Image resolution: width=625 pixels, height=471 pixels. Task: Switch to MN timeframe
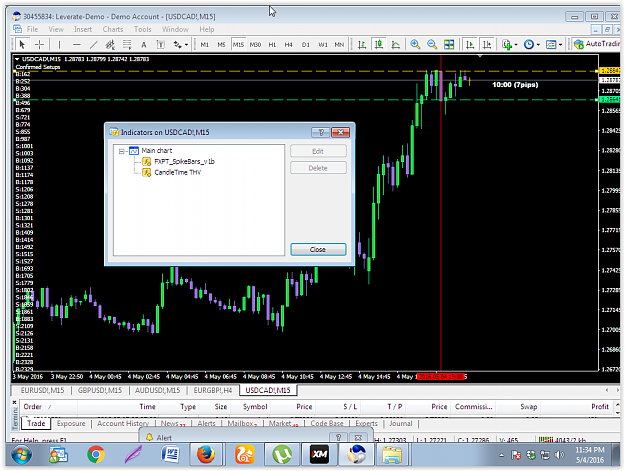pos(339,45)
